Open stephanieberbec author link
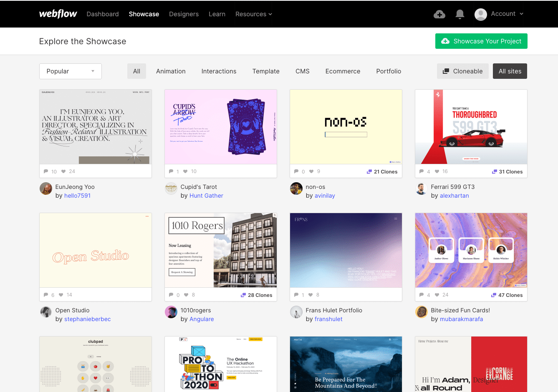 [88, 319]
